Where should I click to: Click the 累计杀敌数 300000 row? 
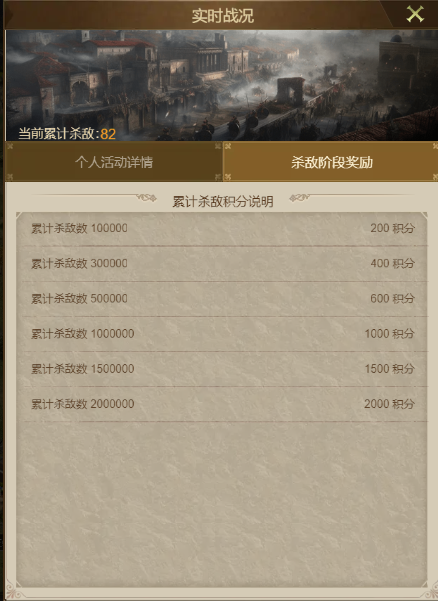click(x=224, y=264)
